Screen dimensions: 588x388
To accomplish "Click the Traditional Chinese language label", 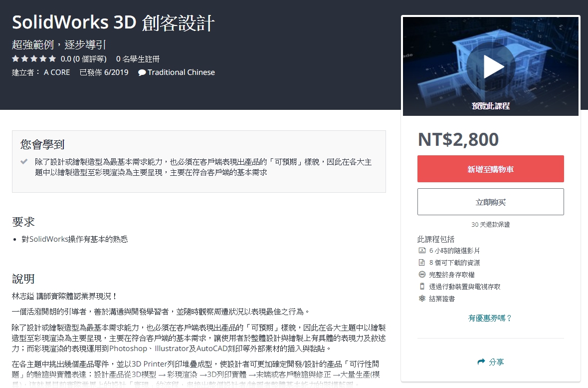I will click(x=181, y=72).
